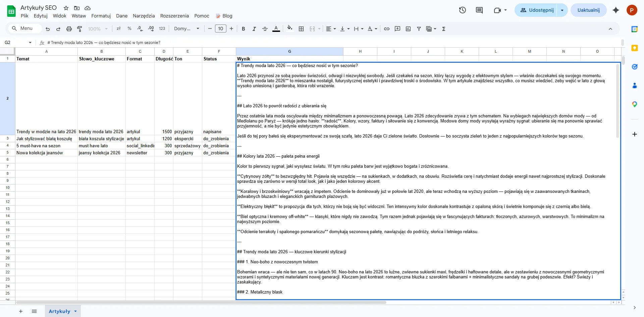
Task: Open the Edytuj menu
Action: pos(41,16)
